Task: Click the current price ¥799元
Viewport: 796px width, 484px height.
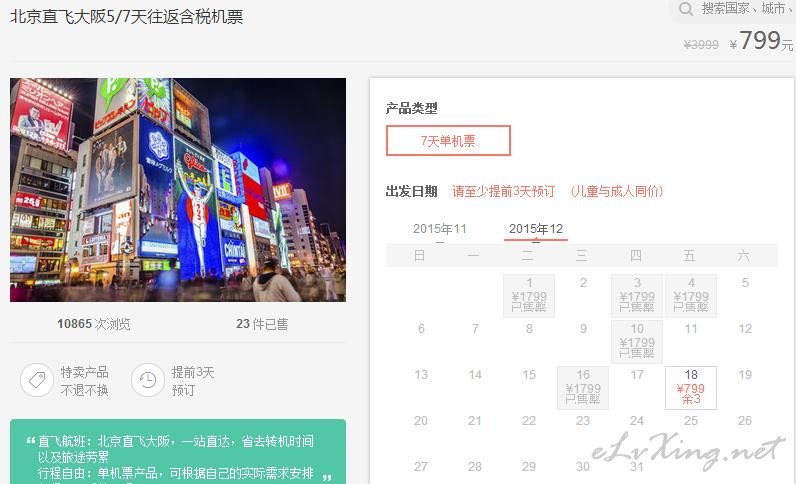Action: [x=761, y=40]
